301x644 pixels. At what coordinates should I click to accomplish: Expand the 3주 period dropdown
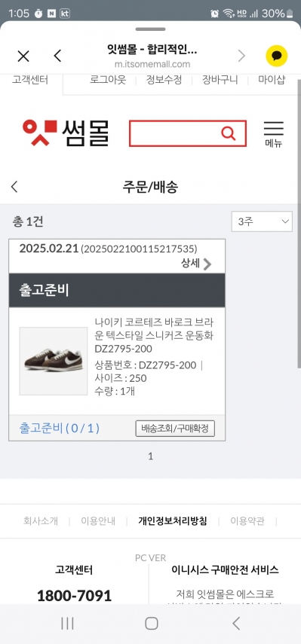pos(262,221)
